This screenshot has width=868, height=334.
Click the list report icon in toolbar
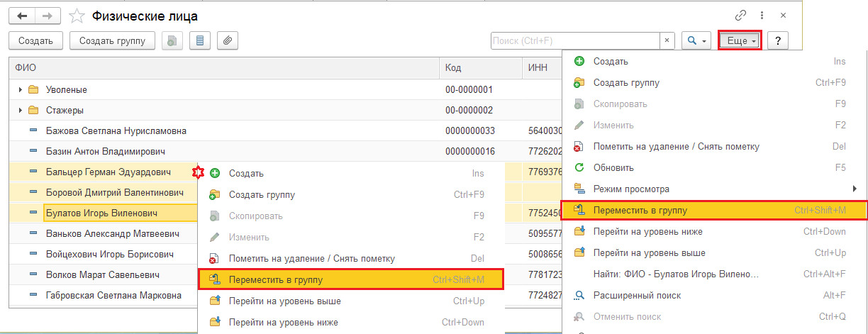pyautogui.click(x=199, y=41)
